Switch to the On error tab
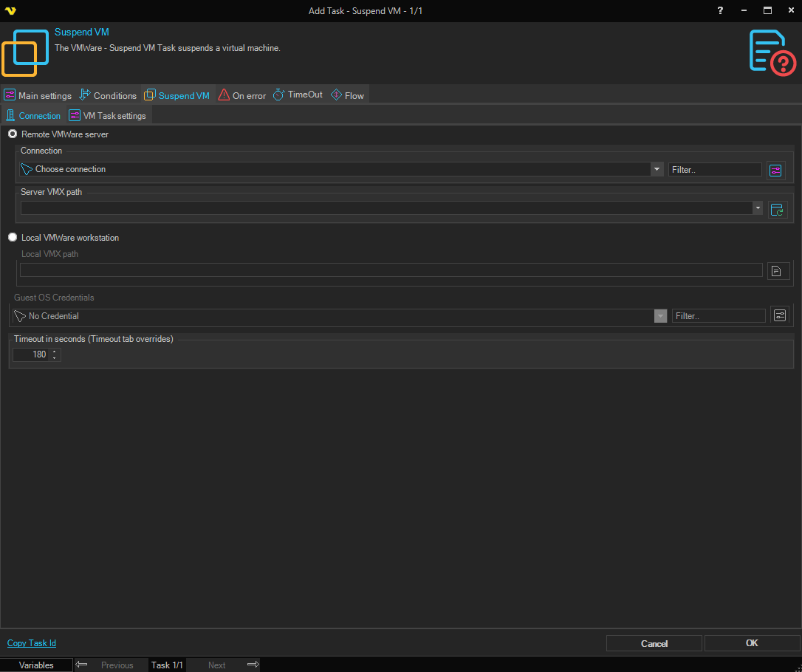Screen dimensions: 802x672 (241, 95)
